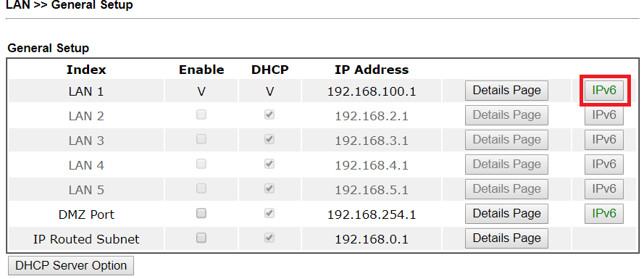Toggle the DHCP checkbox for DMZ Port

tap(269, 213)
